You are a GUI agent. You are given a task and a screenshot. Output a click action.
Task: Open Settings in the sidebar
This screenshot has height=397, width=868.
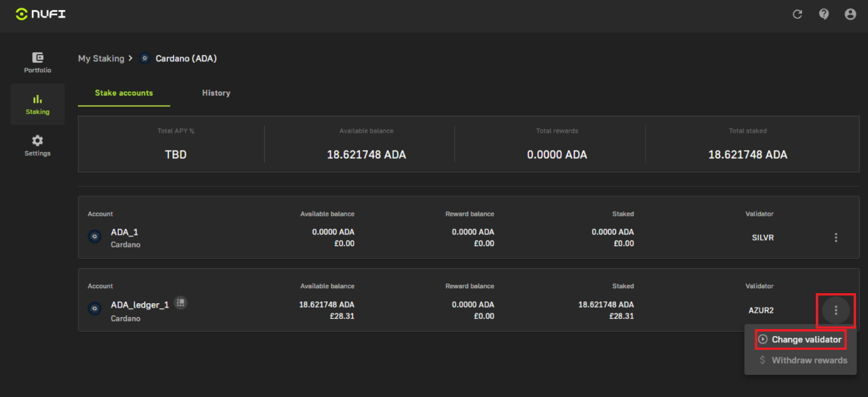(x=38, y=145)
